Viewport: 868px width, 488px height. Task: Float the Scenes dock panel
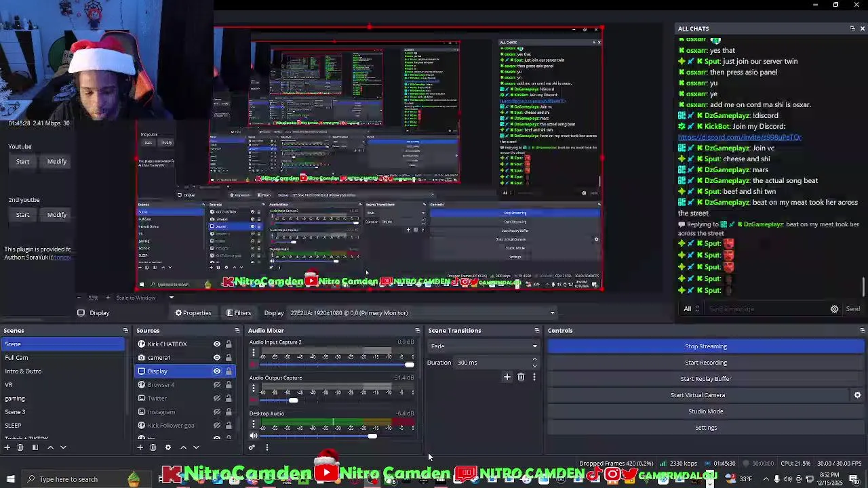pos(125,331)
